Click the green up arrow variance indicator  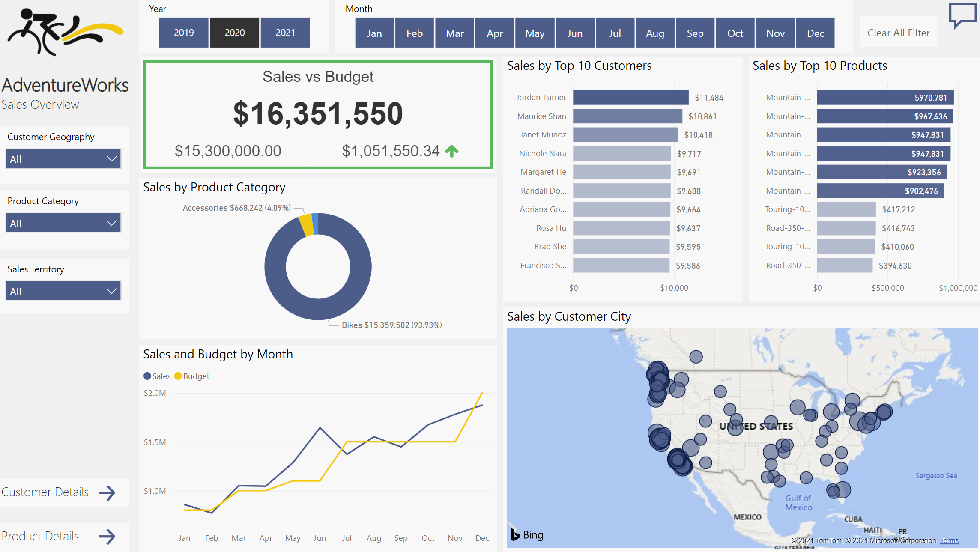click(x=452, y=151)
